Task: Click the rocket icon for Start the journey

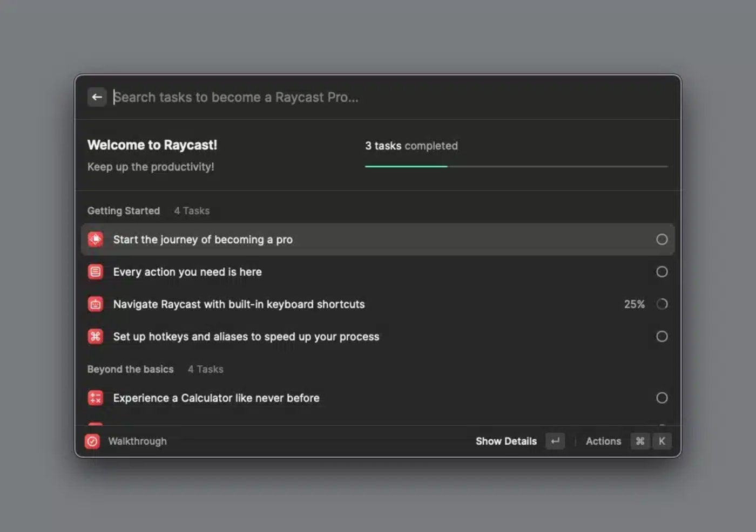Action: 96,239
